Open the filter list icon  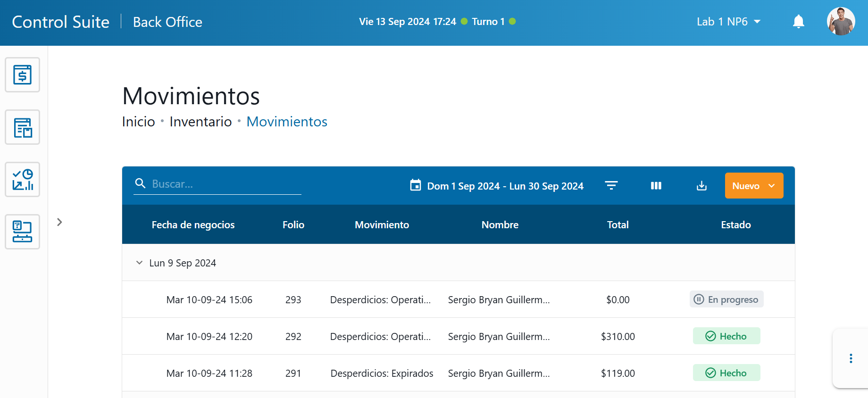click(x=611, y=186)
